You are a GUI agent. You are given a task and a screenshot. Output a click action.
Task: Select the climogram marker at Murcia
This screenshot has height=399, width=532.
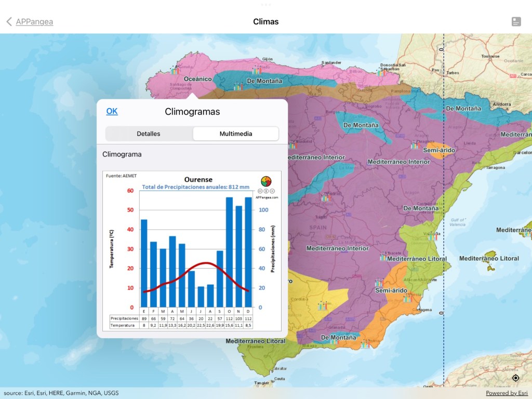407,298
